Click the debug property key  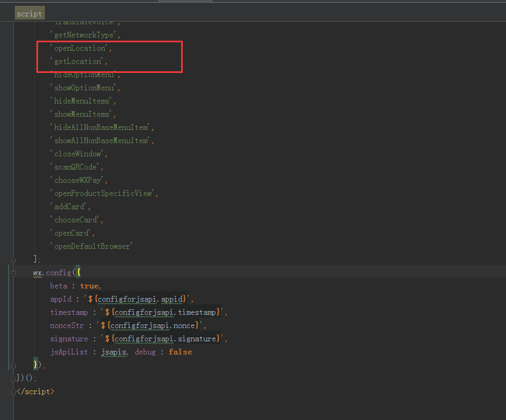(x=145, y=352)
